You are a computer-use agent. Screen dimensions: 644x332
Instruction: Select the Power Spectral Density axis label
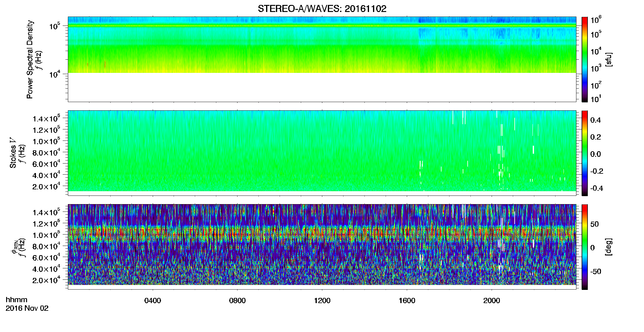coord(30,59)
